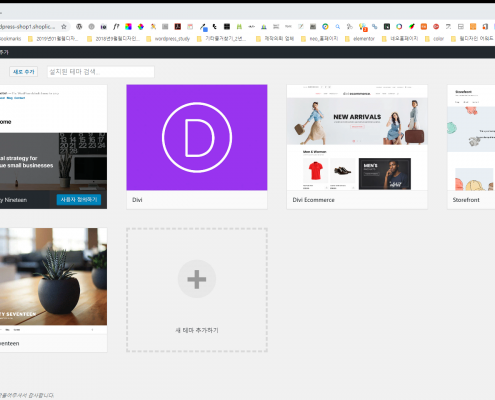Click the color wheel extension icon
Screen dimensions: 495x400
141,27
